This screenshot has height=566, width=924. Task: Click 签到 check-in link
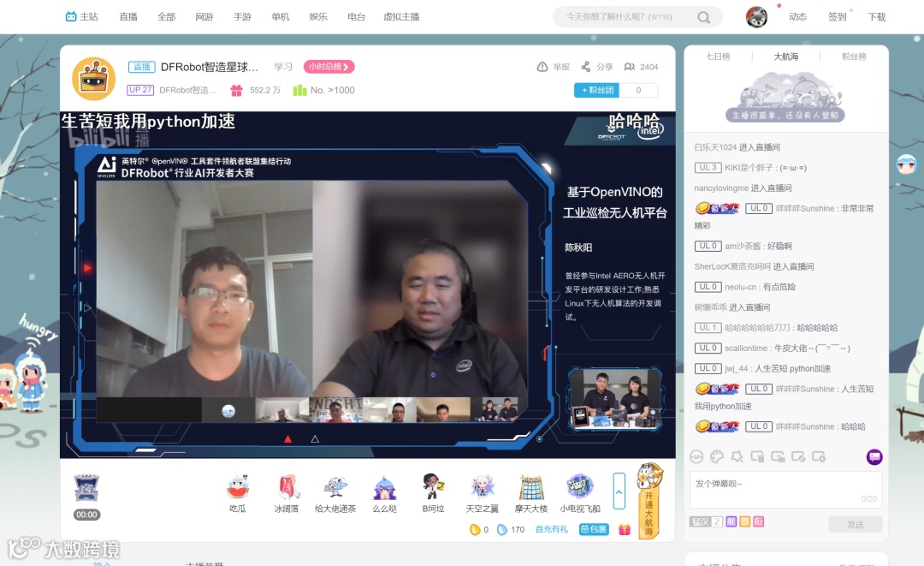tap(837, 16)
